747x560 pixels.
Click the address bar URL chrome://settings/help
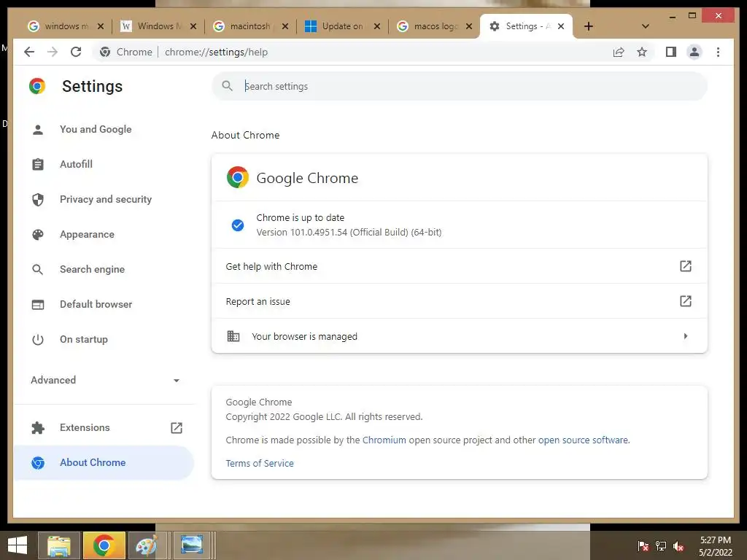(216, 52)
